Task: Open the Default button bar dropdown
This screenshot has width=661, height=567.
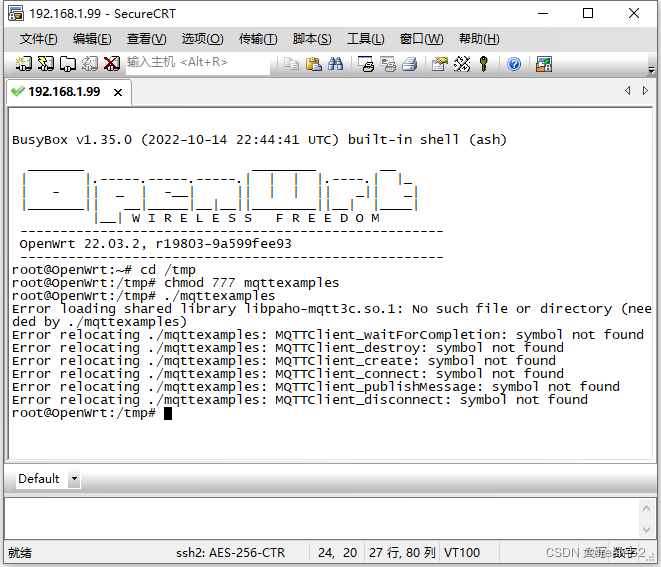Action: [74, 478]
